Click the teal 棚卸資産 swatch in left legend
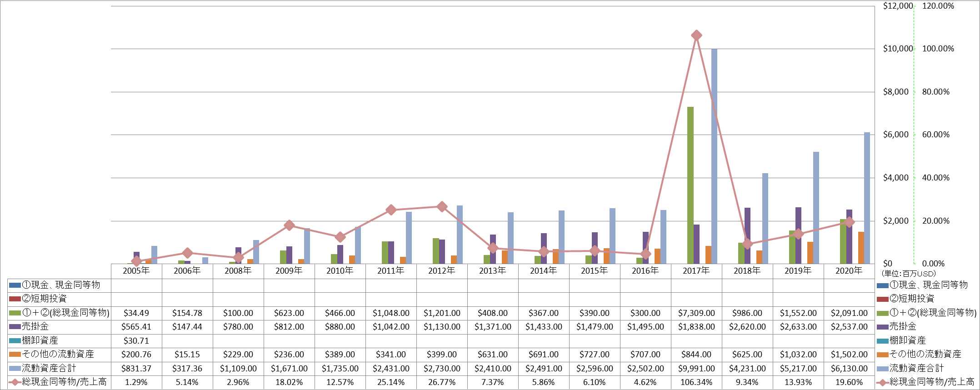The height and width of the screenshot is (390, 980). [x=15, y=341]
